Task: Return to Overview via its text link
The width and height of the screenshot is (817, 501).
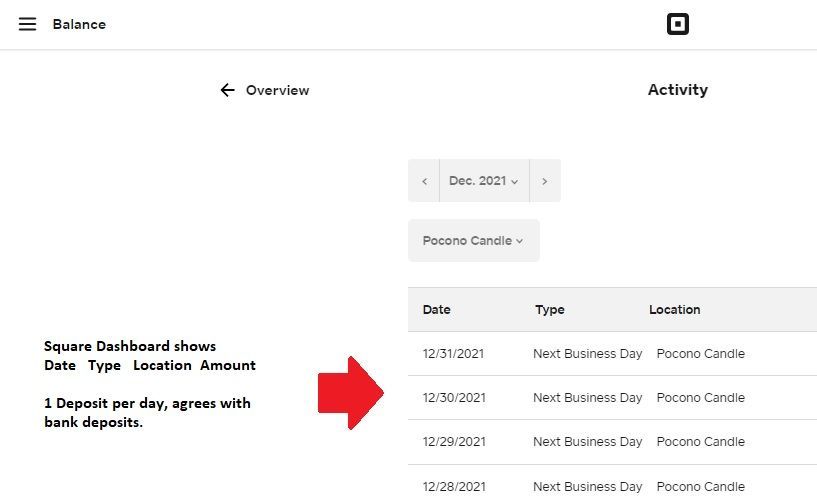Action: (277, 90)
